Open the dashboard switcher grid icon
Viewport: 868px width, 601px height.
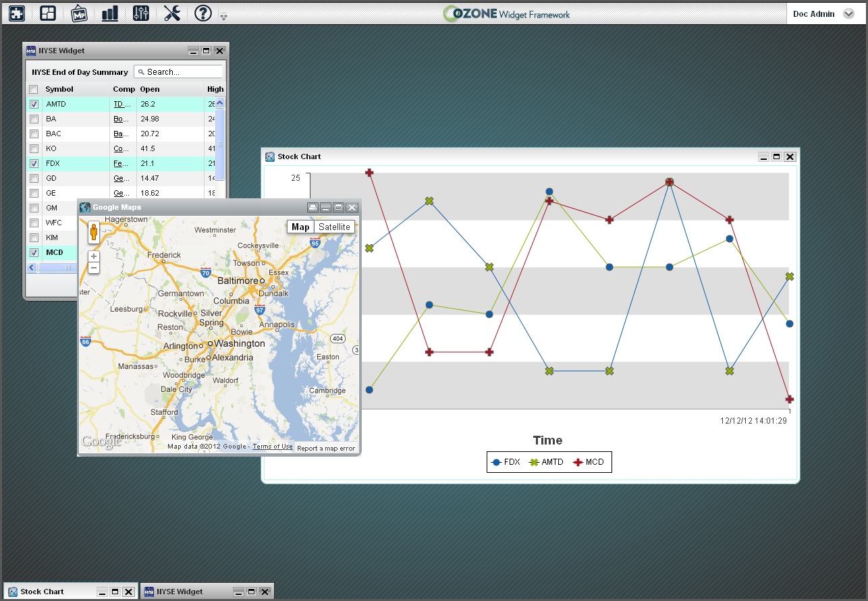[x=48, y=13]
